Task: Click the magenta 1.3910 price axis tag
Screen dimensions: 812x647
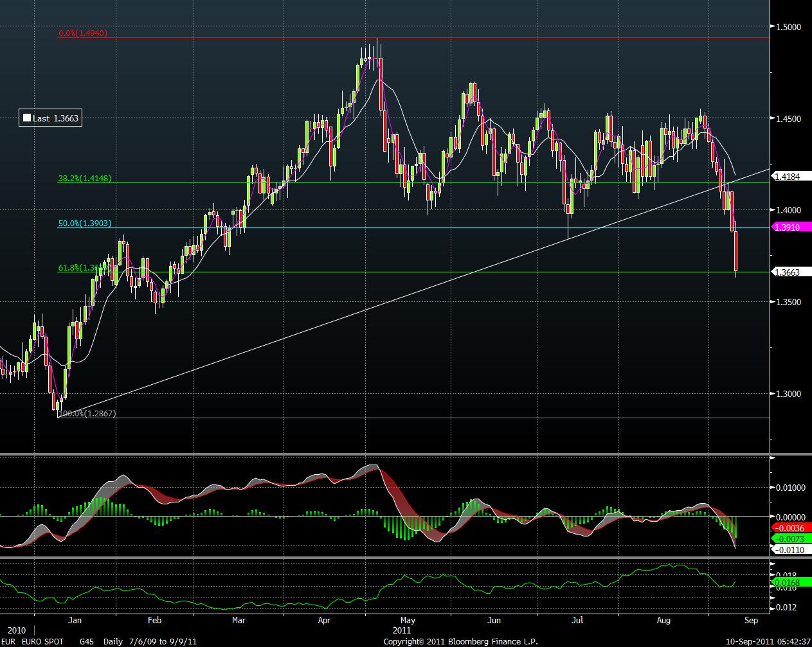Action: [x=792, y=227]
